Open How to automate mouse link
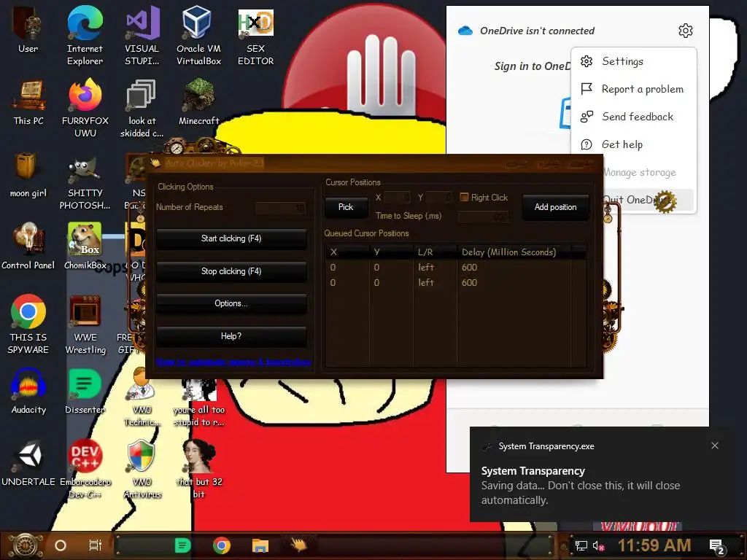Viewport: 747px width, 560px height. click(233, 362)
